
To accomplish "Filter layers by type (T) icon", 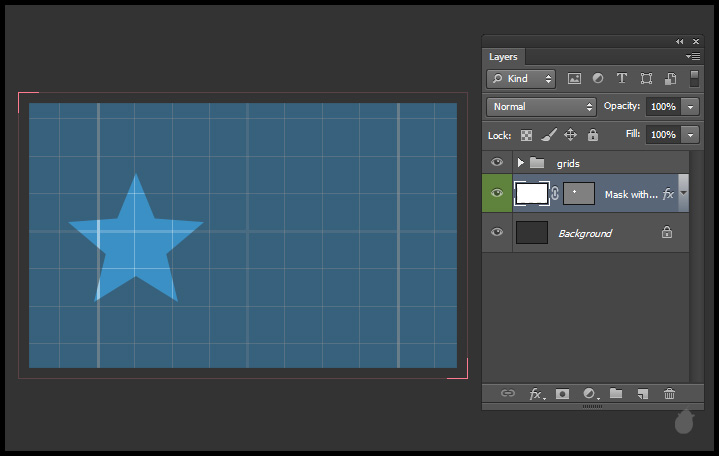I will (x=622, y=78).
